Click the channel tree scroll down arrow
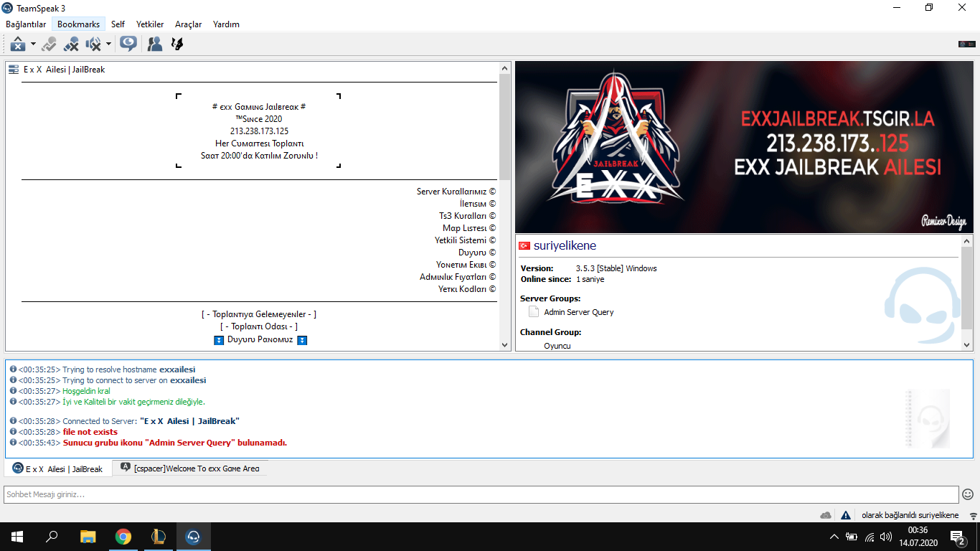The height and width of the screenshot is (551, 980). tap(505, 345)
